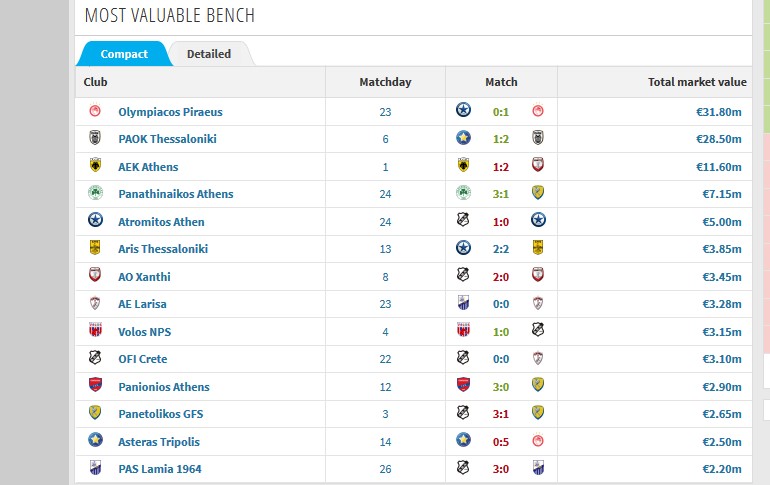Select the Compact tab
The width and height of the screenshot is (770, 485).
click(x=124, y=54)
